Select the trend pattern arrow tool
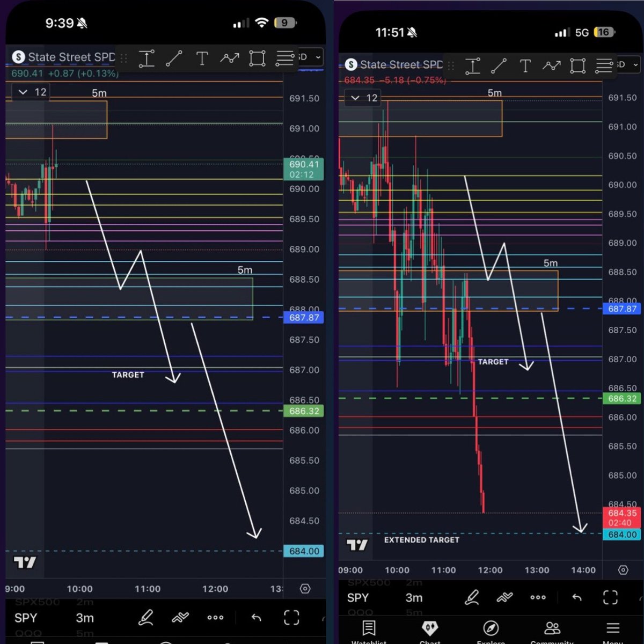The image size is (644, 644). (x=552, y=65)
